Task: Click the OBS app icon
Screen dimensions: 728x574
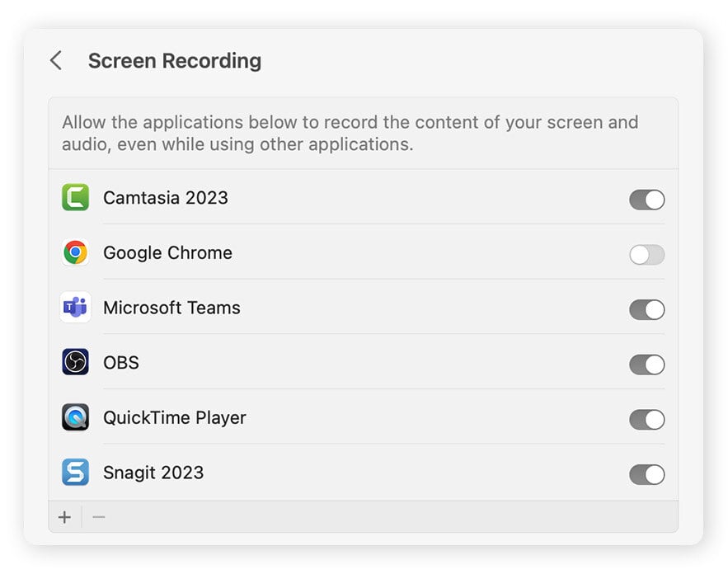Action: (75, 362)
